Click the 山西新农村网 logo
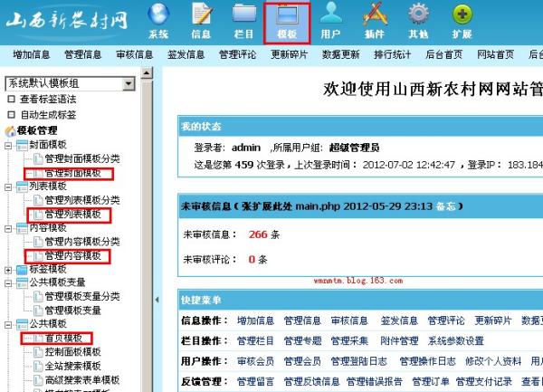The height and width of the screenshot is (392, 543). 67,21
